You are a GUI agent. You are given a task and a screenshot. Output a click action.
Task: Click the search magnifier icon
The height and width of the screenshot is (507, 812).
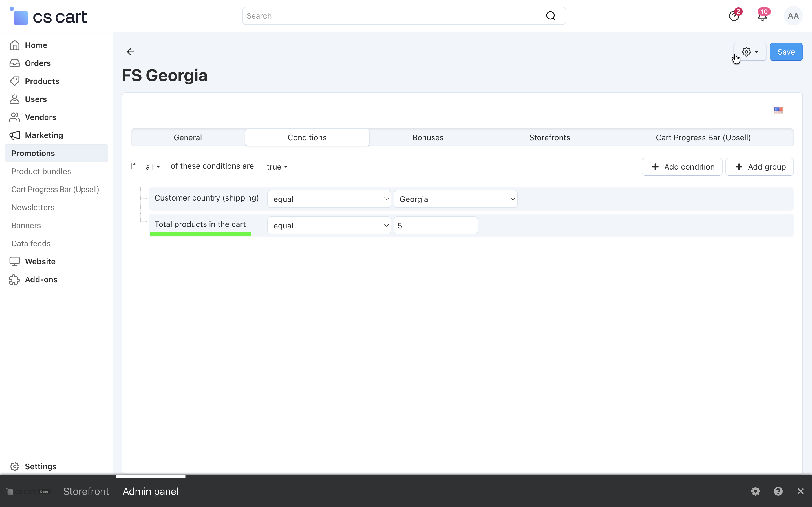click(x=551, y=16)
